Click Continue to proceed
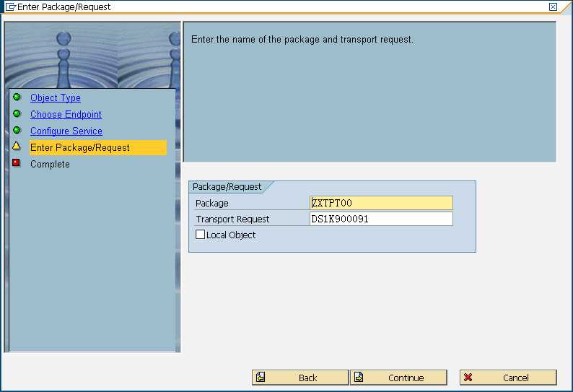The width and height of the screenshot is (573, 392). pos(398,378)
